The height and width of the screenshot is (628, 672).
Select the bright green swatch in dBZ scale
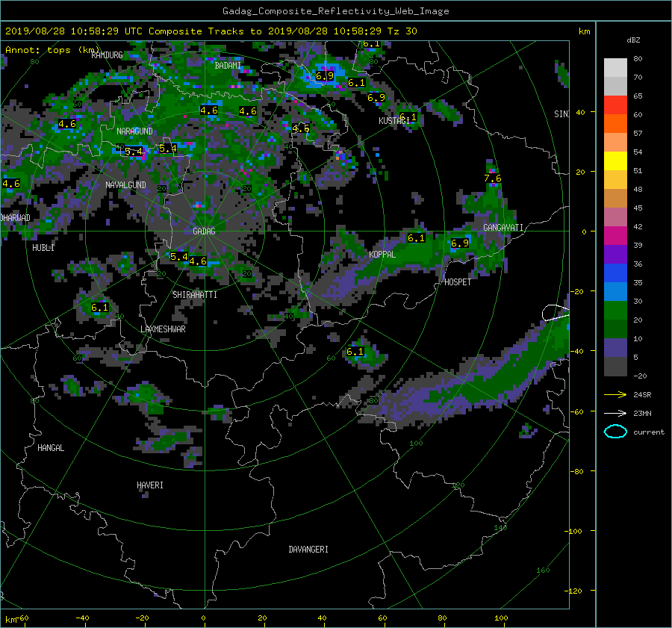click(615, 310)
